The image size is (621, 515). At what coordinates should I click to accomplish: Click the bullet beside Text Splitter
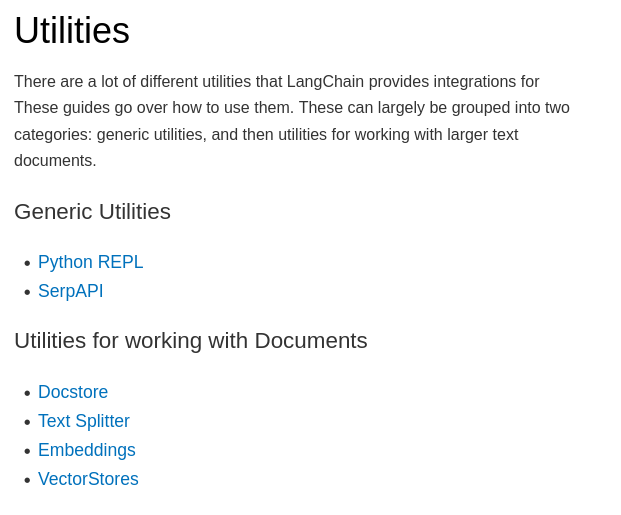coord(27,422)
